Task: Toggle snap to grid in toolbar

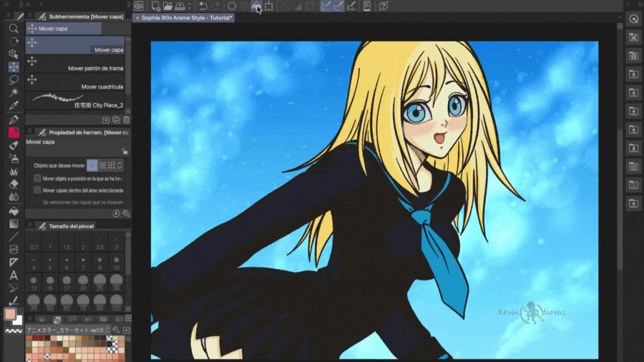Action: point(351,6)
